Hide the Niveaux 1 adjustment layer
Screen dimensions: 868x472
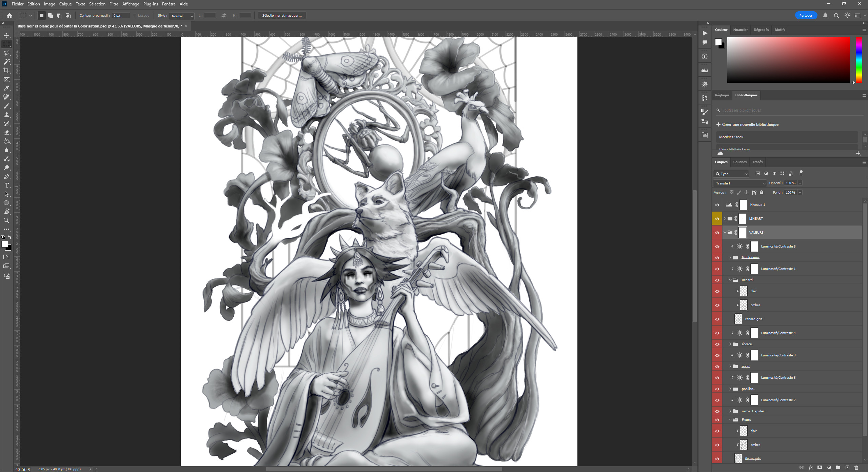pyautogui.click(x=717, y=205)
